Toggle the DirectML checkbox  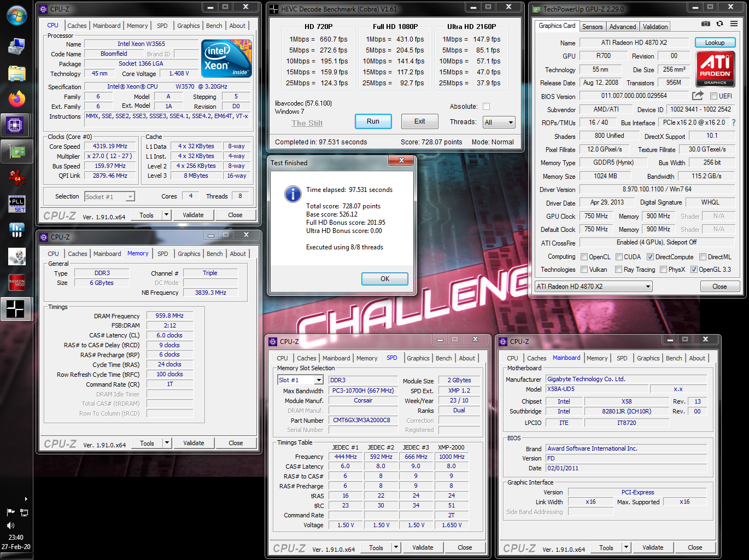click(703, 257)
